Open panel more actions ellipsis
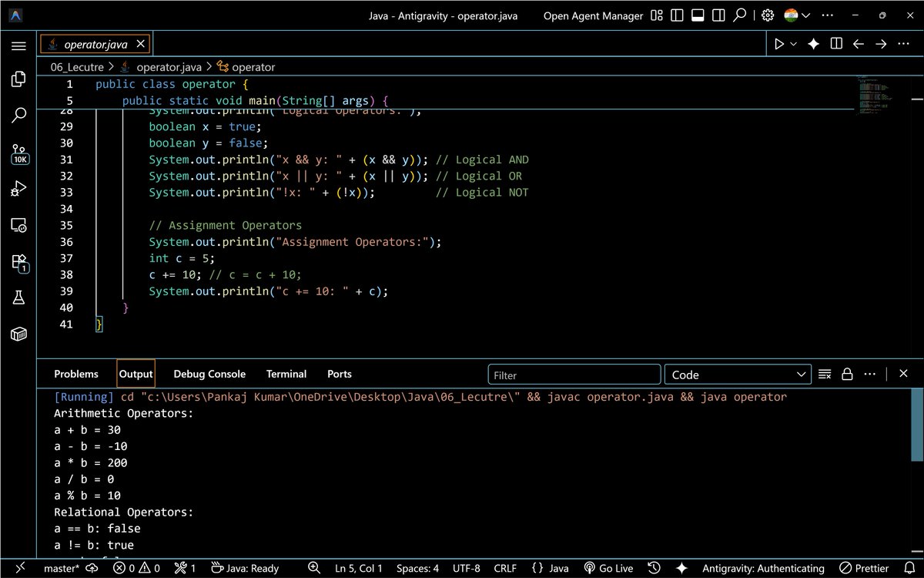 (870, 375)
